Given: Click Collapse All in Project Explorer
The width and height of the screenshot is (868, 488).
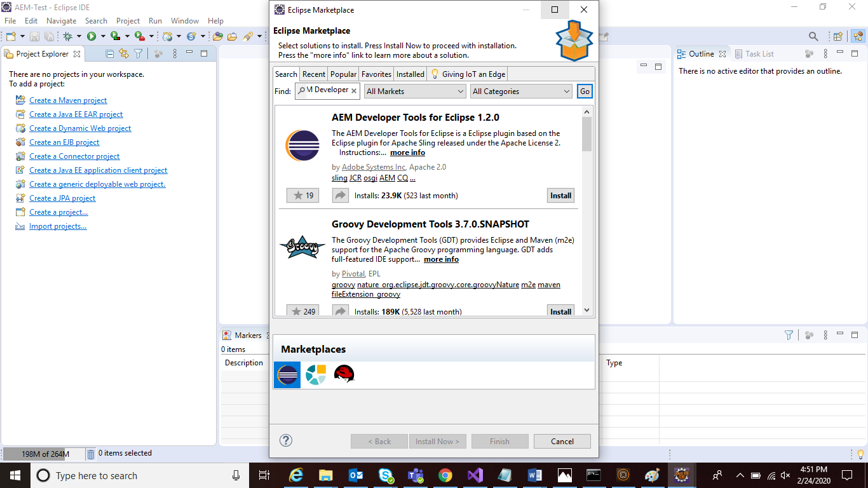Looking at the screenshot, I should pos(110,54).
